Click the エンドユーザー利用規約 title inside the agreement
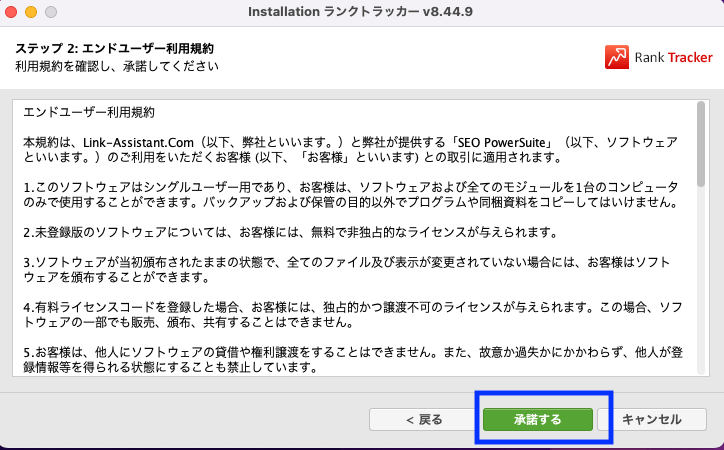Screen dimensions: 724x450 [89, 112]
